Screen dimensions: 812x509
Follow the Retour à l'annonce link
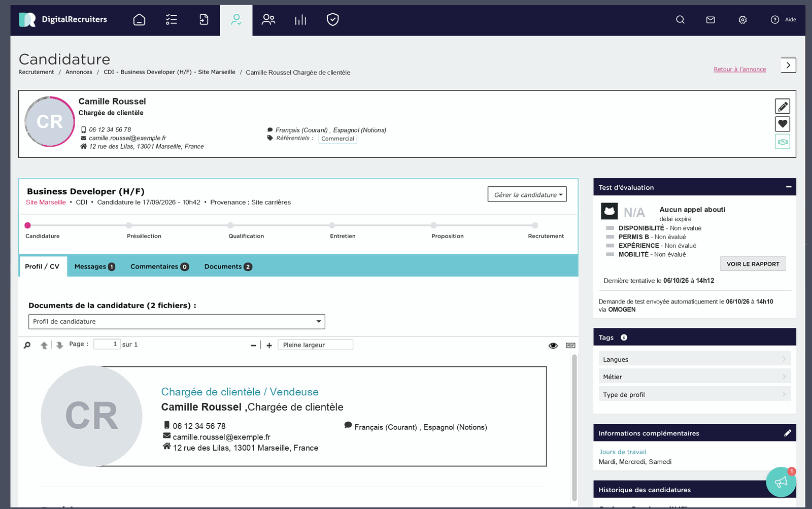739,70
